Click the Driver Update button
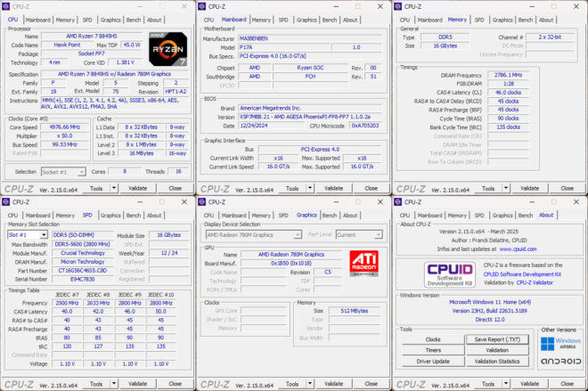Image resolution: width=588 pixels, height=391 pixels. (433, 362)
